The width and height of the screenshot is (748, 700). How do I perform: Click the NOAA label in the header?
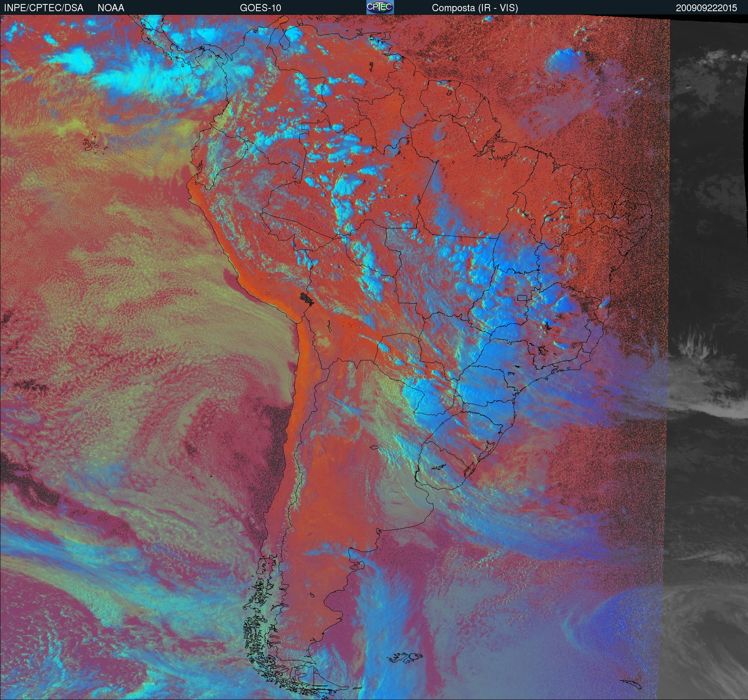(111, 8)
